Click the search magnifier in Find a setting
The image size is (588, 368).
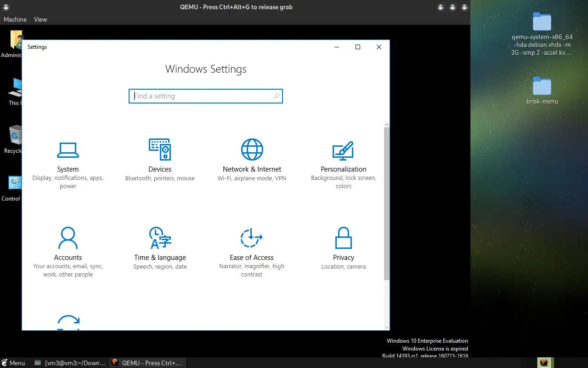pyautogui.click(x=277, y=96)
